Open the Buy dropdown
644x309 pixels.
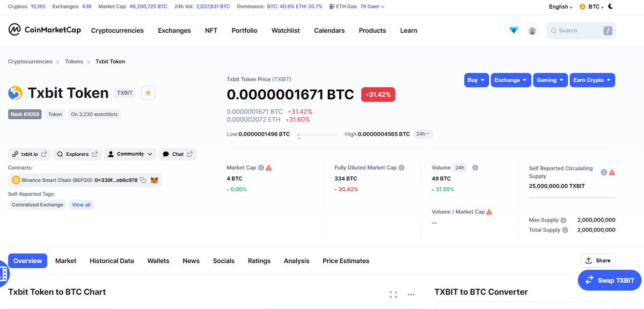[x=477, y=80]
